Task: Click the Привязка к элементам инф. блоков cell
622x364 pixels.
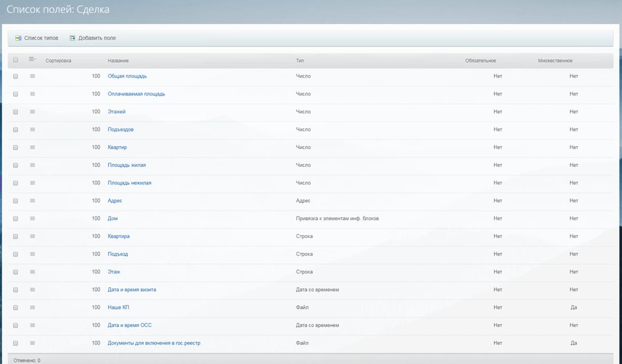Action: click(x=337, y=218)
